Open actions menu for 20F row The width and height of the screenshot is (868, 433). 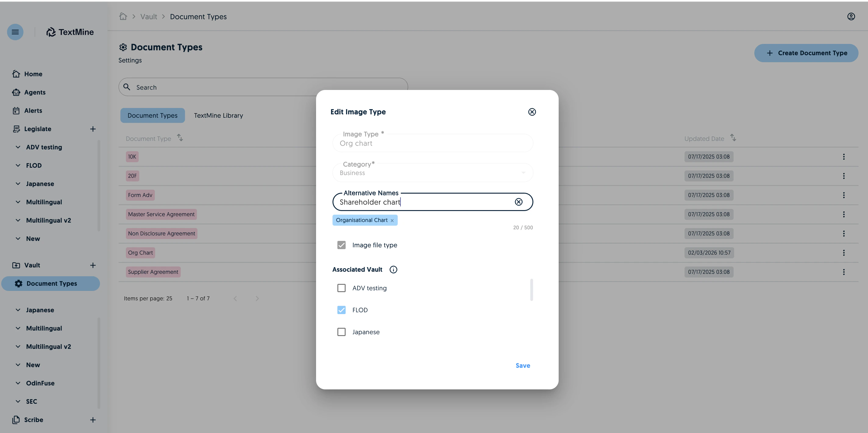pyautogui.click(x=843, y=176)
